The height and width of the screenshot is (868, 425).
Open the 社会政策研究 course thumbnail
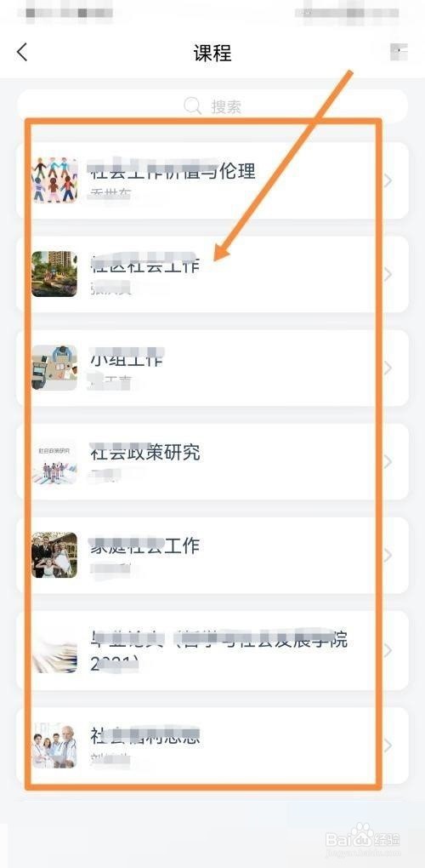pos(54,462)
